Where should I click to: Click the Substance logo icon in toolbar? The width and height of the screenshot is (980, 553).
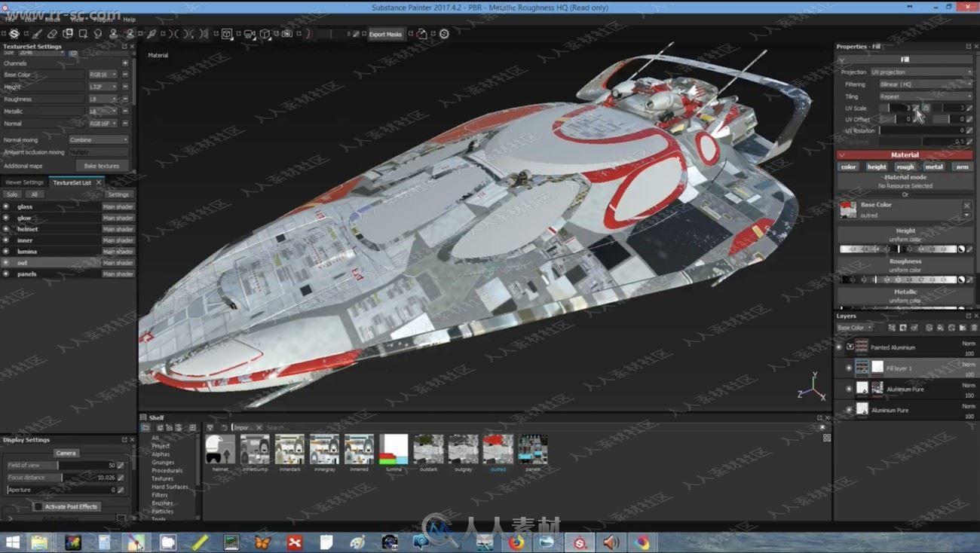coord(14,34)
